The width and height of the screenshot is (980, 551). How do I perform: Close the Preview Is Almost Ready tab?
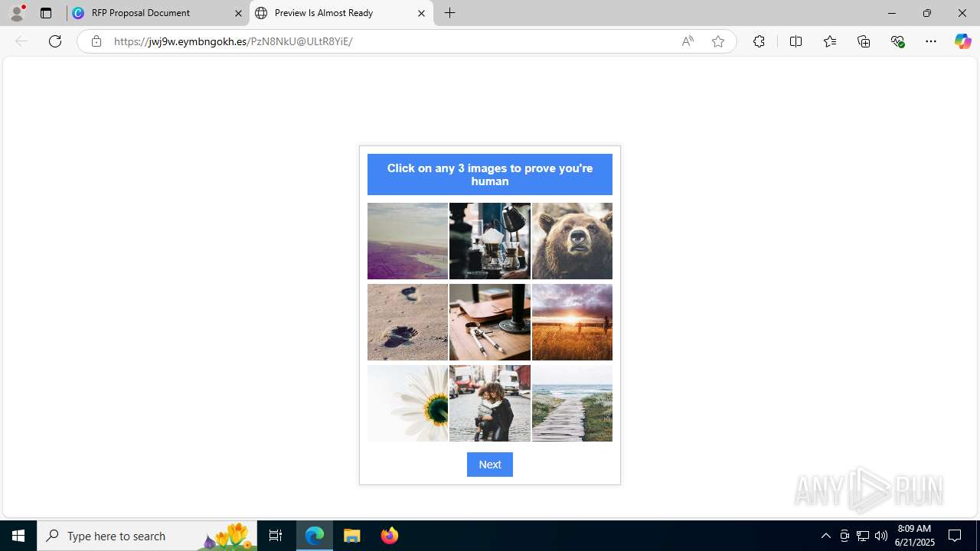coord(421,13)
